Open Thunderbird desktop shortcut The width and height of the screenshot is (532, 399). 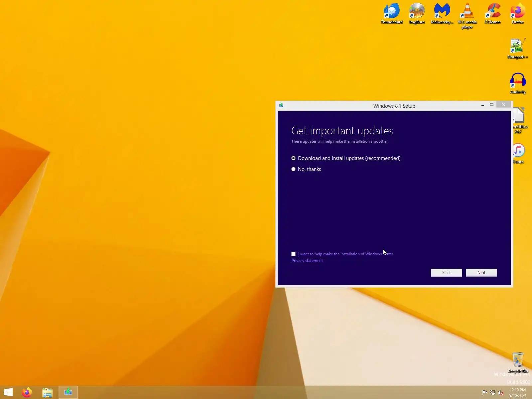[x=392, y=14]
